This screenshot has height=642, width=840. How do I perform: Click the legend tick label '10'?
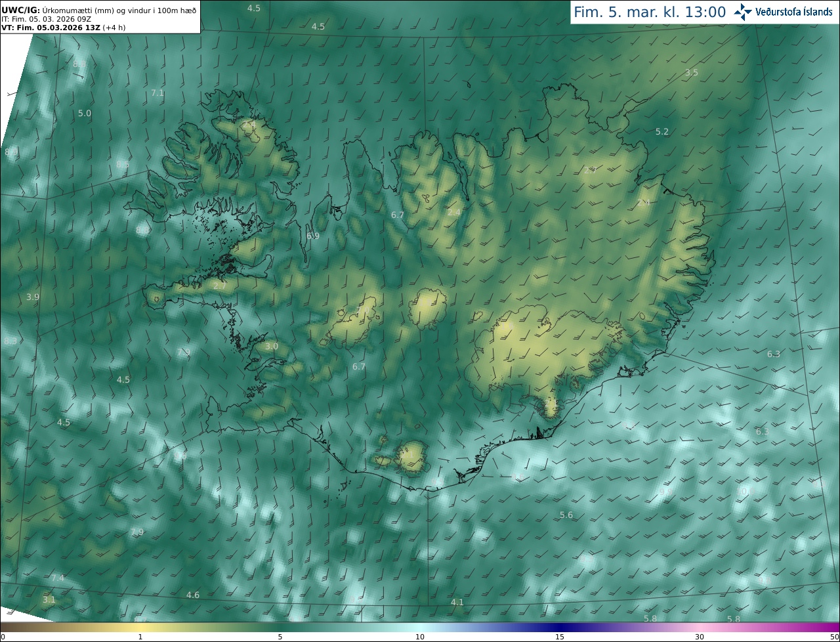[x=420, y=637]
